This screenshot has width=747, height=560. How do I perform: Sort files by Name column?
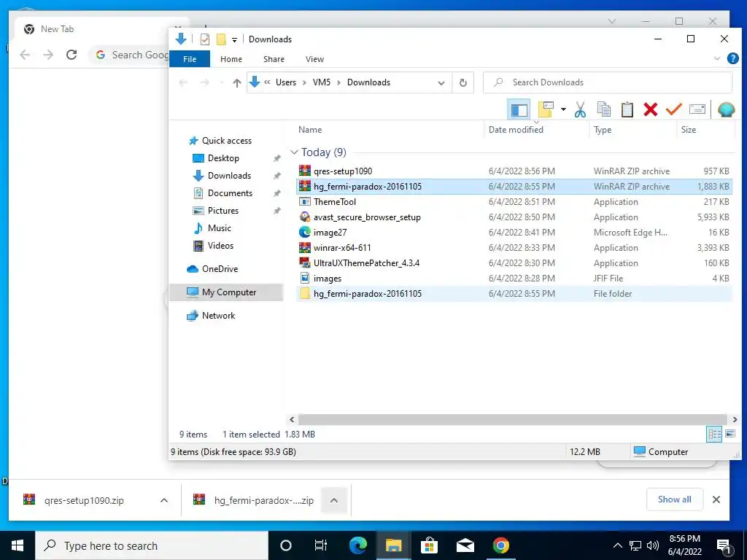(x=310, y=130)
